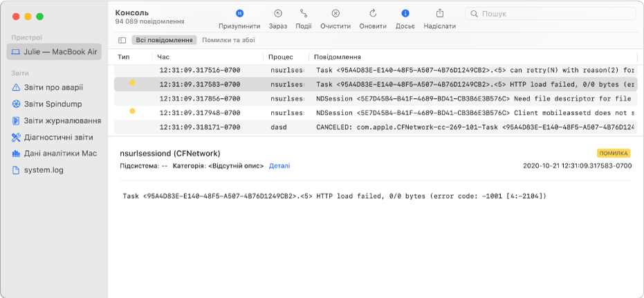This screenshot has width=644, height=298.
Task: Click the date 2020-10-21 12:31:09.317583-0700
Action: pyautogui.click(x=578, y=166)
